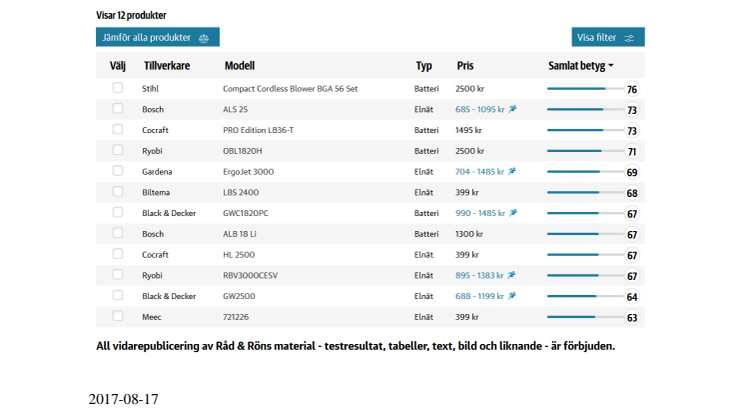
Task: Click the Ryobi OBL1820H rating bar scoring 71
Action: coord(585,151)
